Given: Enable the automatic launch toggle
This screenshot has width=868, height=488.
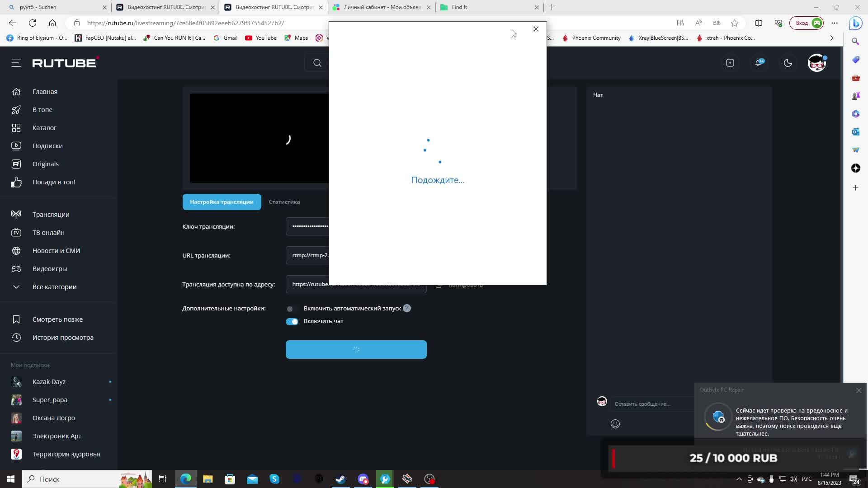Looking at the screenshot, I should tap(292, 309).
